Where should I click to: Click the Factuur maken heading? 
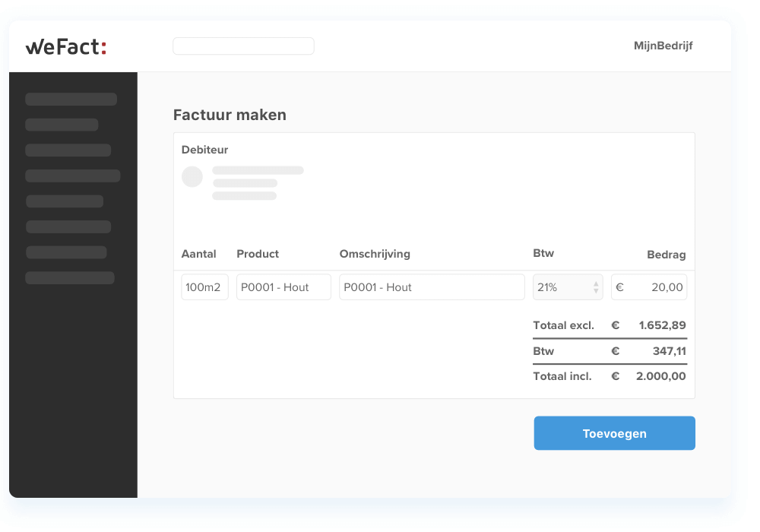click(230, 115)
